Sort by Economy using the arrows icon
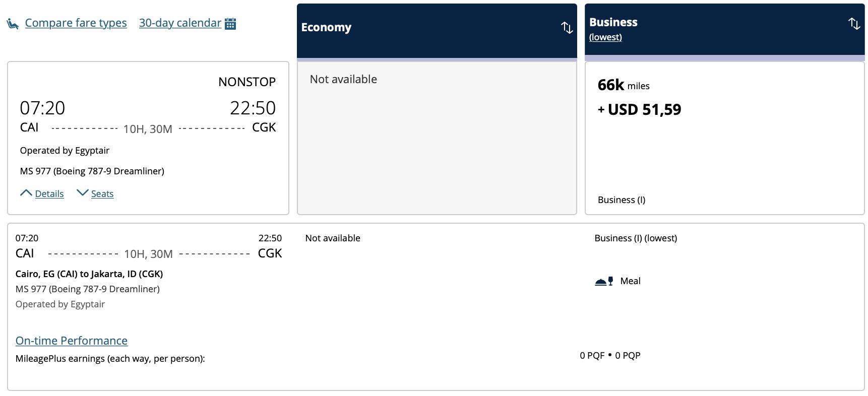This screenshot has width=868, height=396. pos(567,28)
